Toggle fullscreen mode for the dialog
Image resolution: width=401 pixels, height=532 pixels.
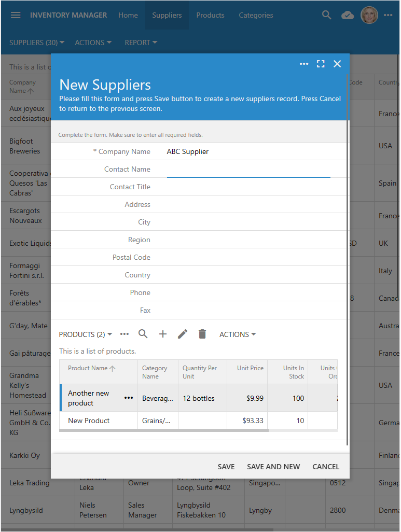point(321,64)
